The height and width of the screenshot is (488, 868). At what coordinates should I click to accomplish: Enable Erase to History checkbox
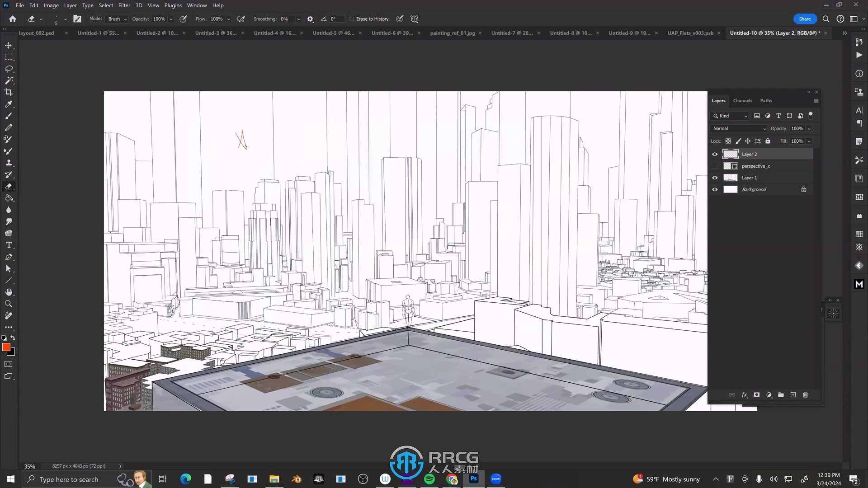point(352,19)
